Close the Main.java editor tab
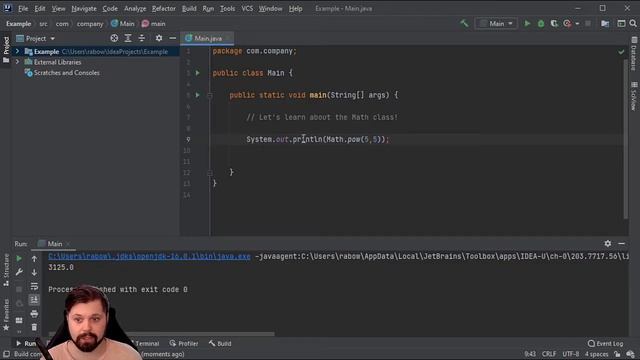Screen dimensions: 640x360 pyautogui.click(x=229, y=38)
